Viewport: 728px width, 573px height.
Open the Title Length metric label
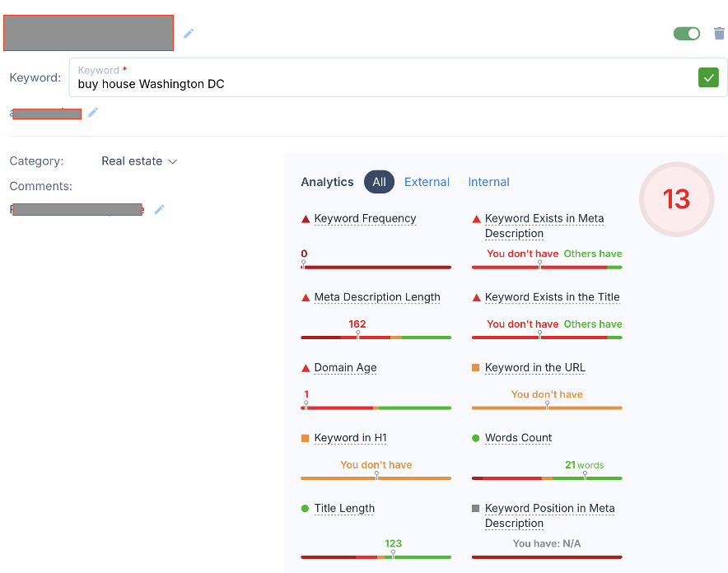tap(344, 508)
